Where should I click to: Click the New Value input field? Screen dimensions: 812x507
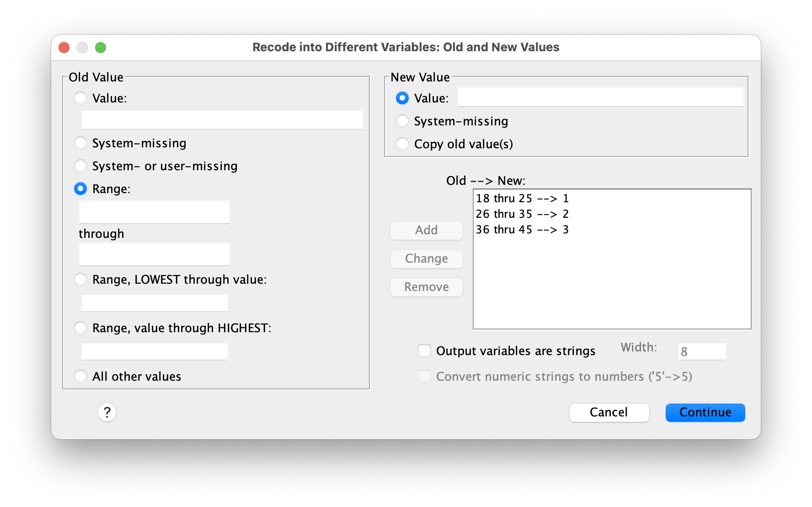(x=600, y=97)
